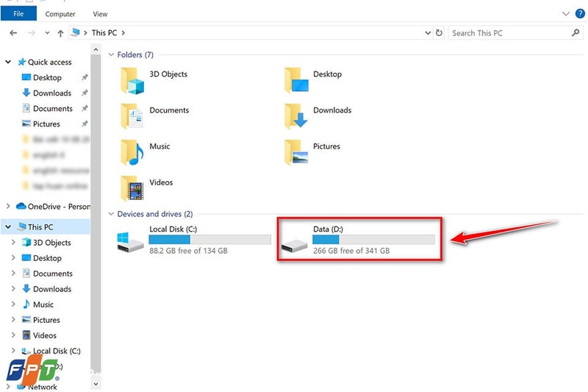Click the Local Disk (C:) usage bar
Screen dimensions: 588x392
[x=210, y=240]
